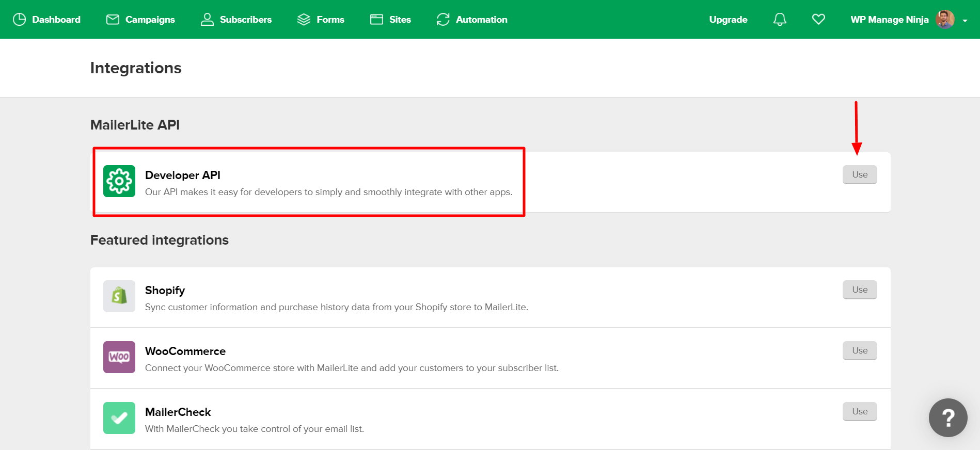Image resolution: width=980 pixels, height=450 pixels.
Task: Click the MailerCheck checkmark icon
Action: click(119, 418)
